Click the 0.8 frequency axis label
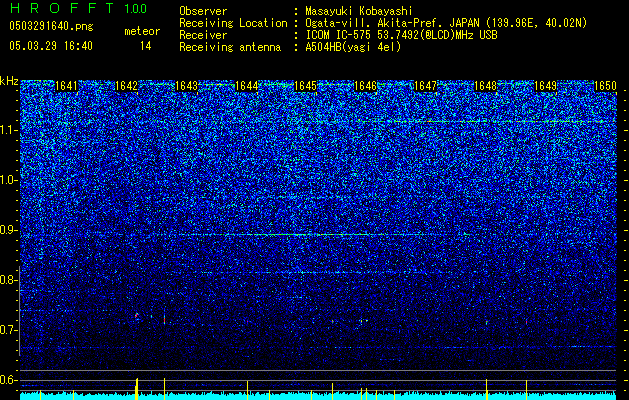The width and height of the screenshot is (629, 400). click(8, 280)
